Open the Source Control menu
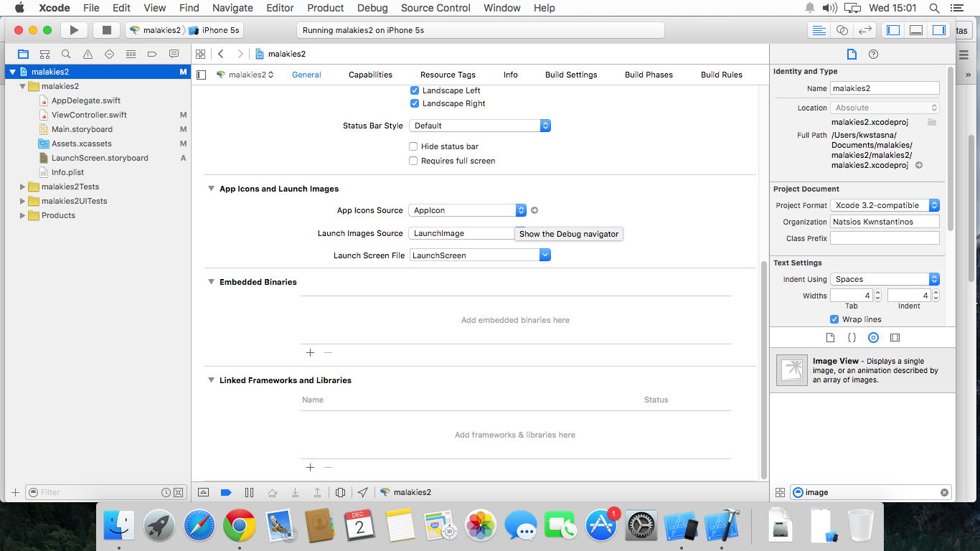Viewport: 980px width, 551px height. click(x=435, y=8)
